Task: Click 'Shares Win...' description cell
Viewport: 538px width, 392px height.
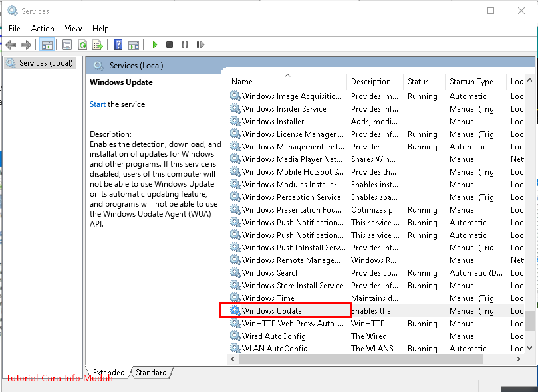Action: (373, 159)
